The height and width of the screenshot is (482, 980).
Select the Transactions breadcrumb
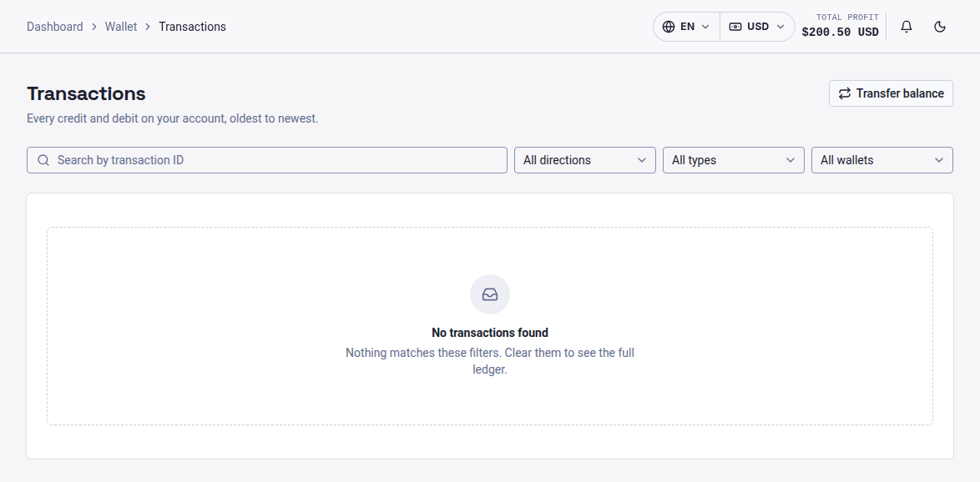click(192, 27)
